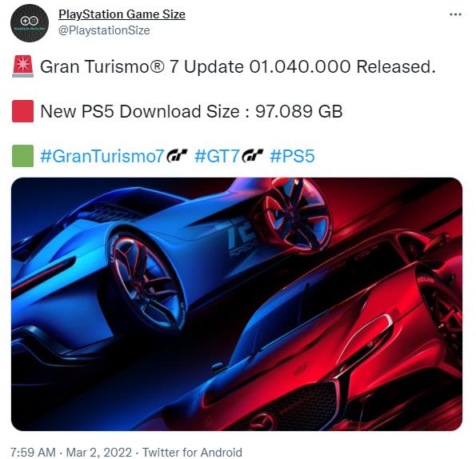Open the Gran Turismo 7 artwork image
476x459 pixels.
(237, 304)
